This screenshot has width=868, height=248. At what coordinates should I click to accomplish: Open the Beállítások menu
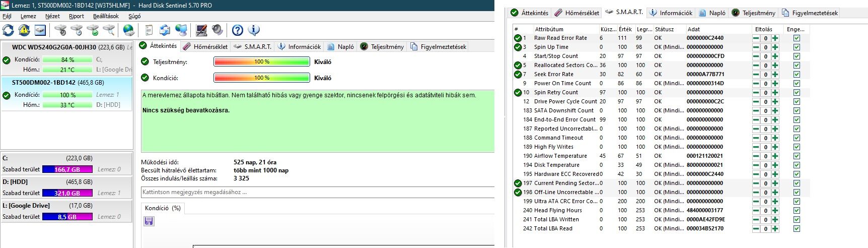coord(106,16)
